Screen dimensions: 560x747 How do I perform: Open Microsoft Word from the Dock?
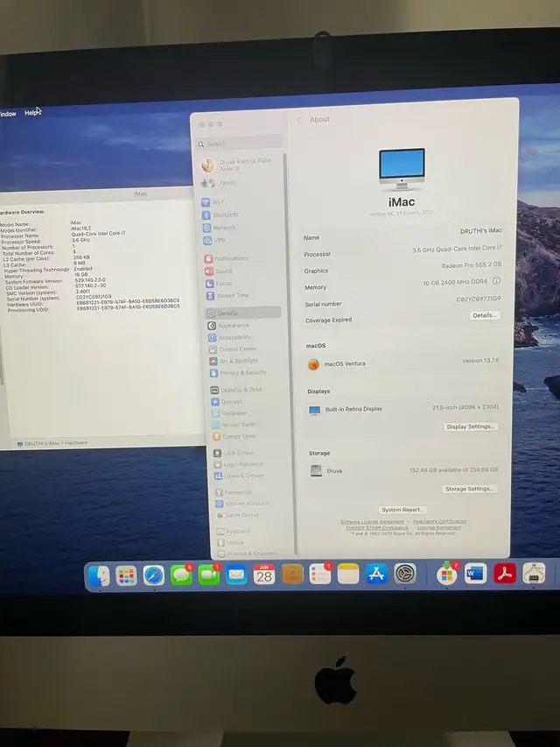coord(475,573)
